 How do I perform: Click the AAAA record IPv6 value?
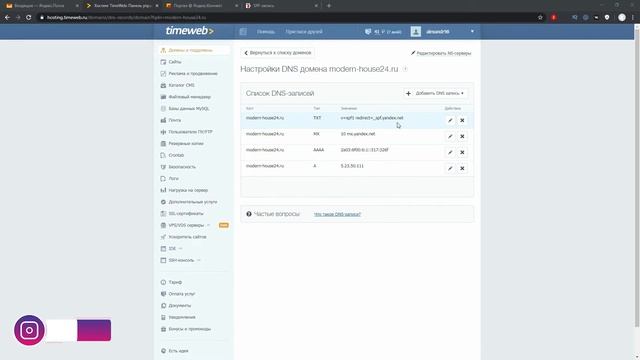(x=364, y=150)
